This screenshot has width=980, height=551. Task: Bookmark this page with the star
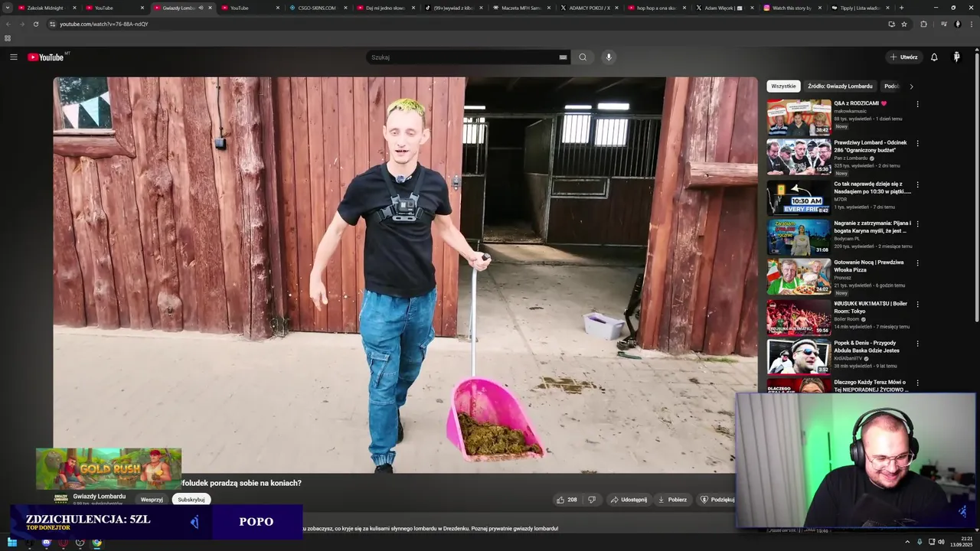[904, 24]
